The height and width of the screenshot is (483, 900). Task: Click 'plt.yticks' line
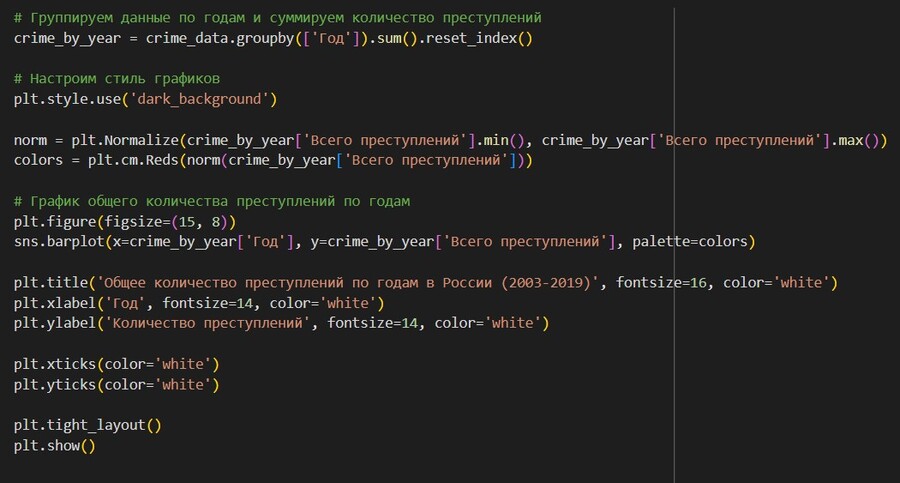pos(117,385)
